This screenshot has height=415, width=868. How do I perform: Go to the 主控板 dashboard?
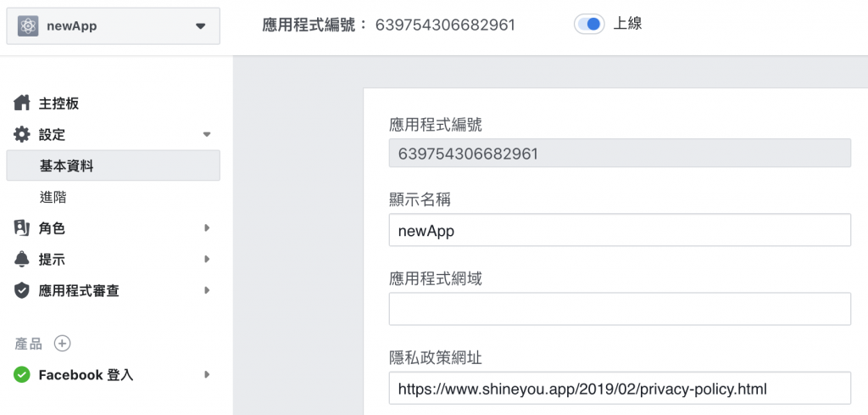coord(59,104)
